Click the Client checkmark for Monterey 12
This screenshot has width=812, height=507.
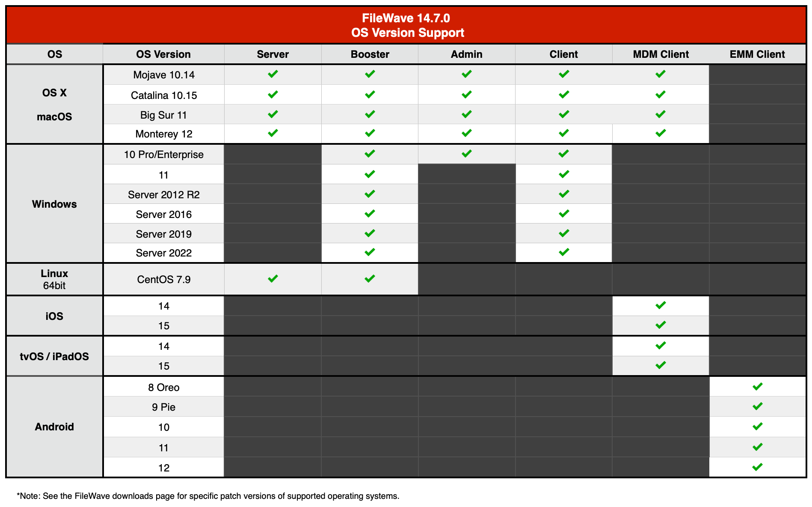click(x=564, y=133)
